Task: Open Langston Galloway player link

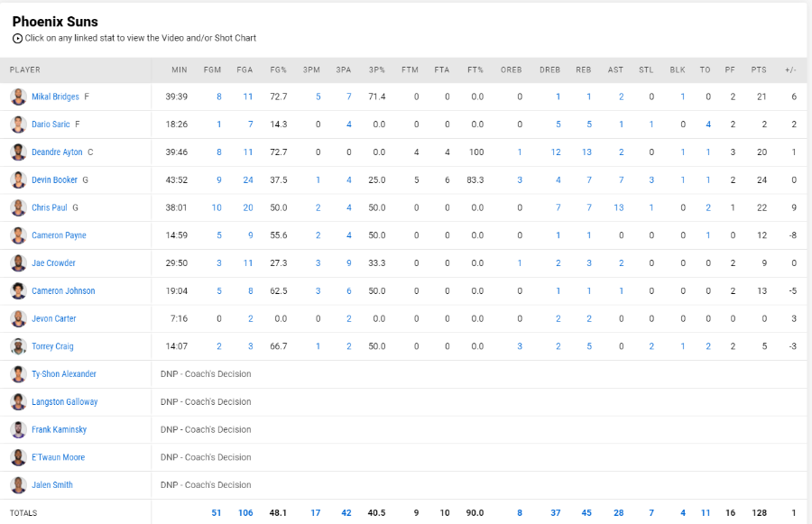Action: 65,402
